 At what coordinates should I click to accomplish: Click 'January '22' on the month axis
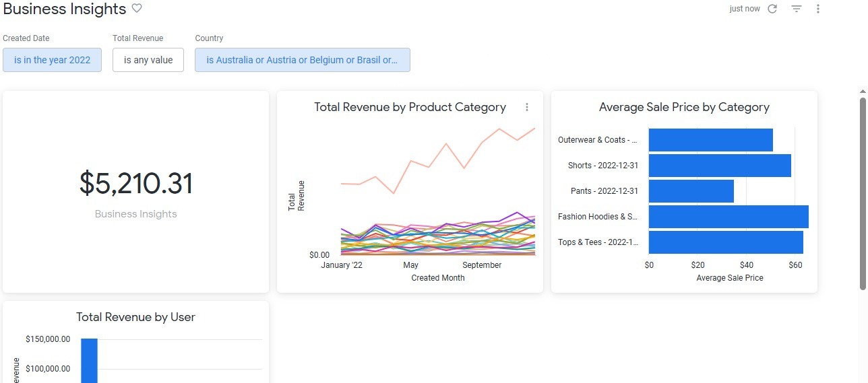pyautogui.click(x=342, y=265)
